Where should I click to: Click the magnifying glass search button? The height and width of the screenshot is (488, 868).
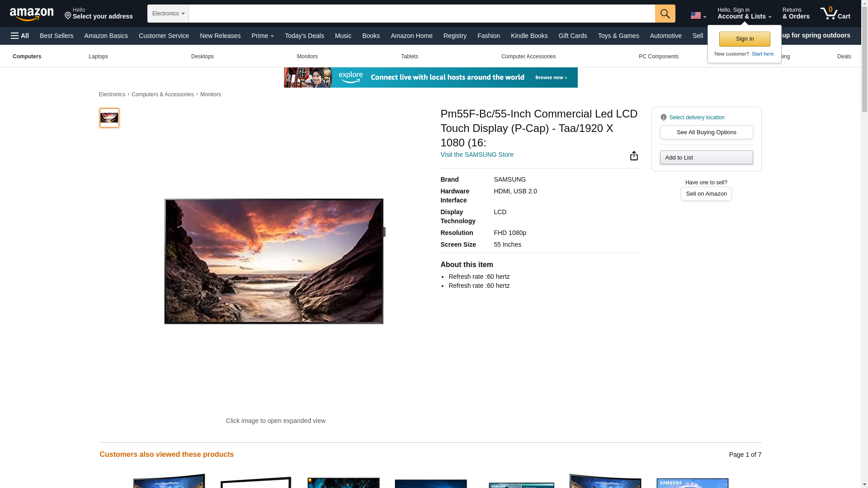(x=665, y=14)
